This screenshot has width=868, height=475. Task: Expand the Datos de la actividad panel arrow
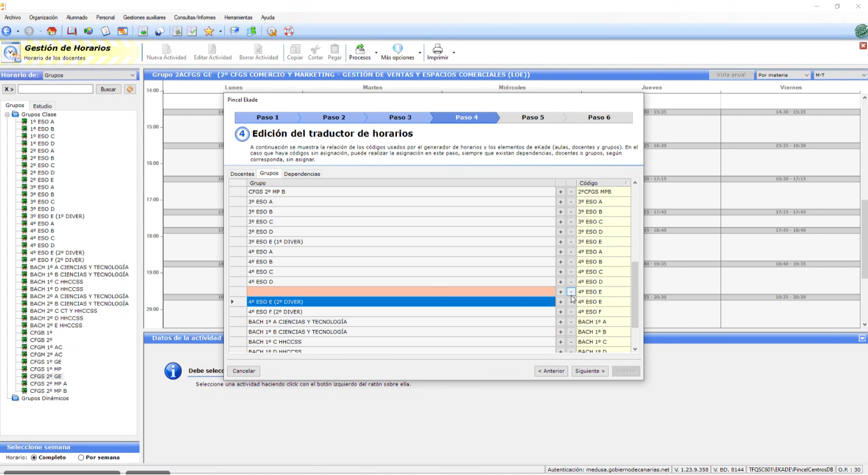pyautogui.click(x=862, y=339)
